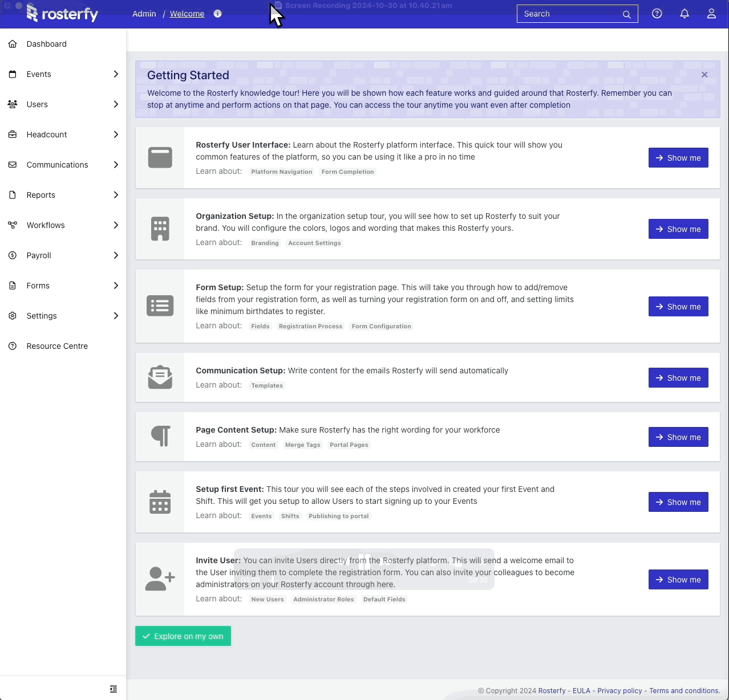This screenshot has height=700, width=729.
Task: Open the Payroll menu item
Action: pyautogui.click(x=63, y=255)
